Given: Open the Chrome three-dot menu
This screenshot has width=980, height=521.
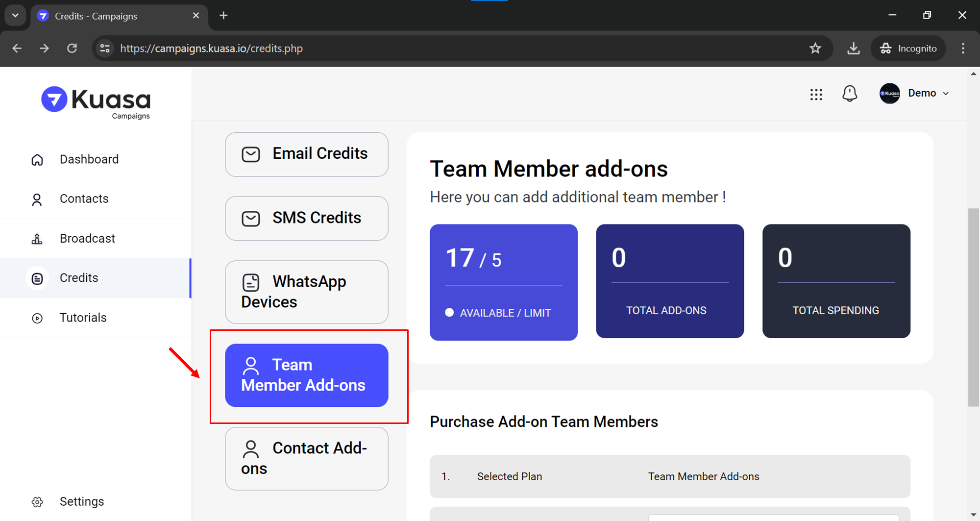Looking at the screenshot, I should (963, 48).
